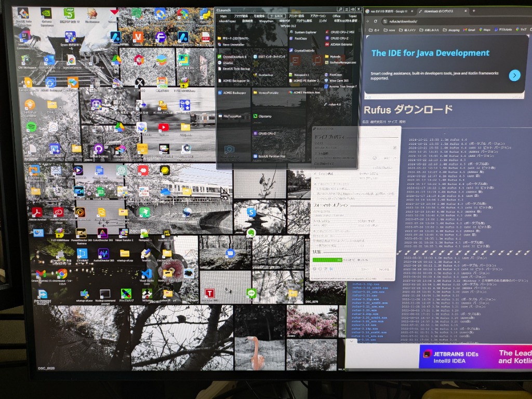Launch Clipstamp from CLaunch
The height and width of the screenshot is (399, 532).
262,116
